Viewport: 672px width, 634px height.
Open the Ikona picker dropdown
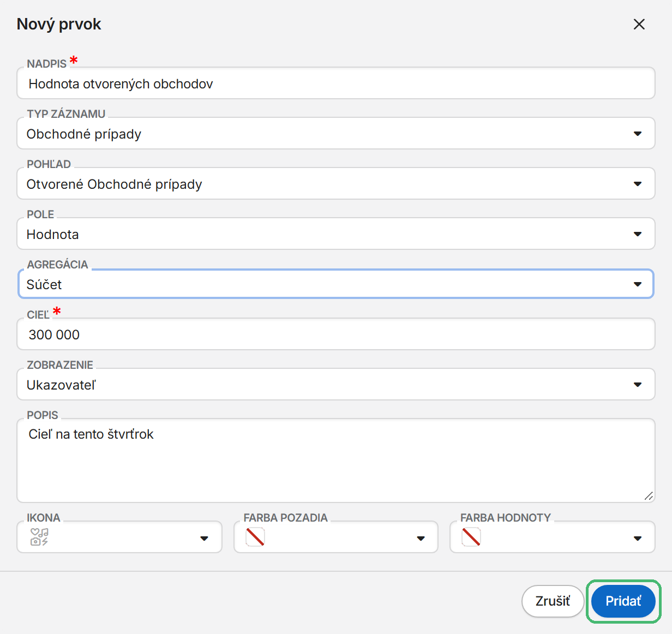(119, 537)
